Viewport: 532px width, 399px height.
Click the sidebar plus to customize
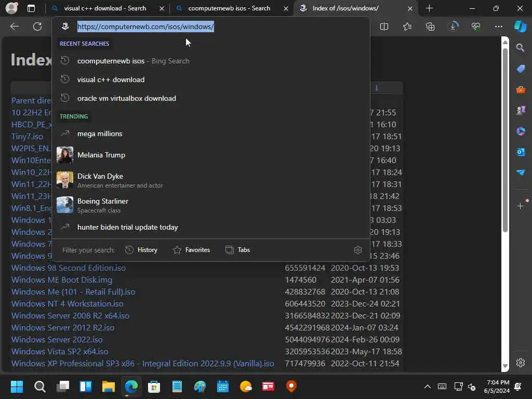(521, 206)
